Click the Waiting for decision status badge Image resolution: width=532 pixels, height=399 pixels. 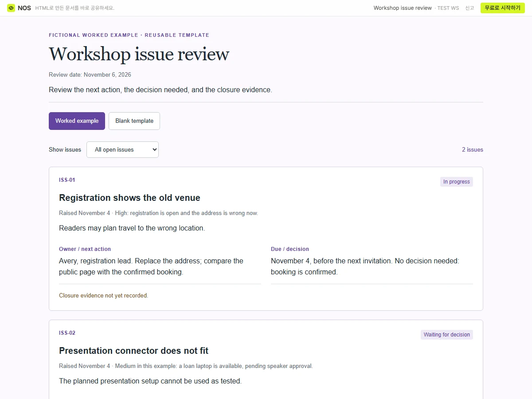tap(446, 335)
